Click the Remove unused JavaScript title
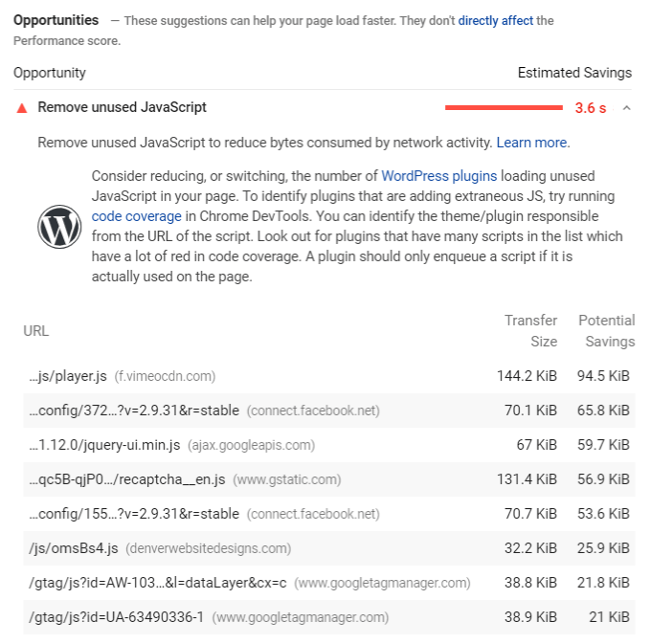This screenshot has height=644, width=651. (x=123, y=107)
